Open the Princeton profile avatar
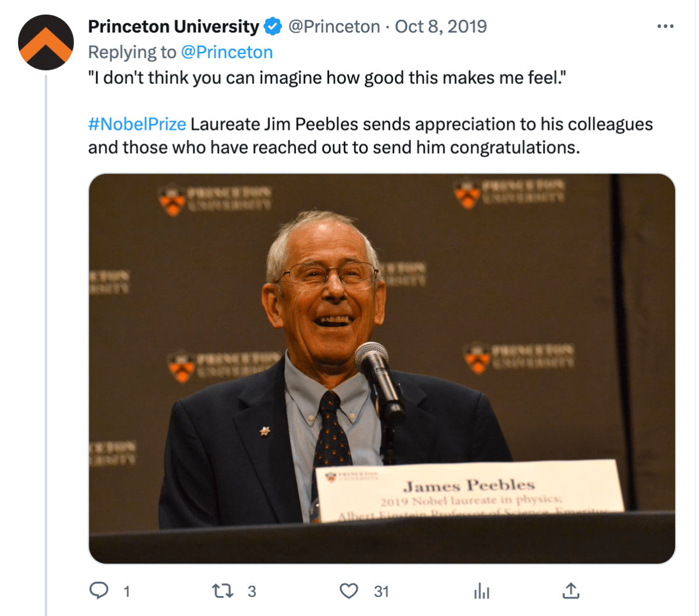Viewport: 699px width, 616px height. pyautogui.click(x=45, y=43)
